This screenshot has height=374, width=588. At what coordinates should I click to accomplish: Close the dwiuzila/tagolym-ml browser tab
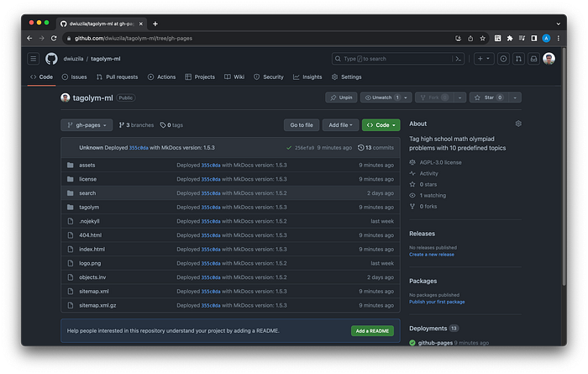click(x=141, y=24)
